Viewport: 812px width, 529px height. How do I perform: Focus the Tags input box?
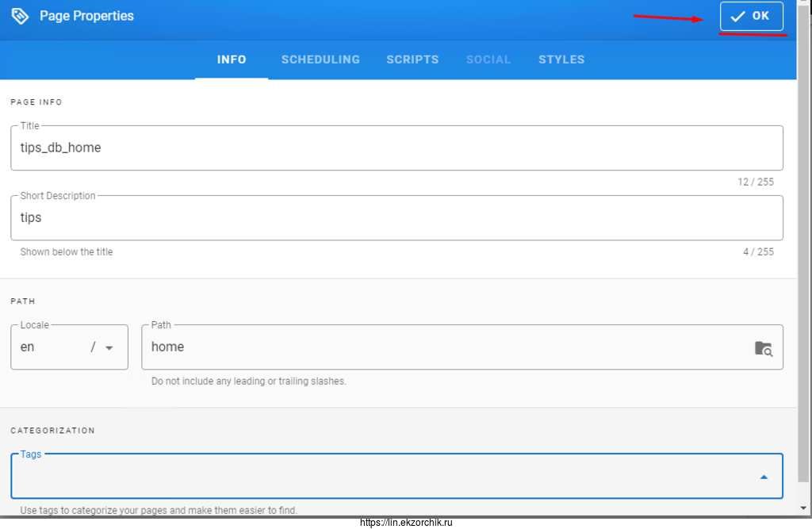[381, 477]
